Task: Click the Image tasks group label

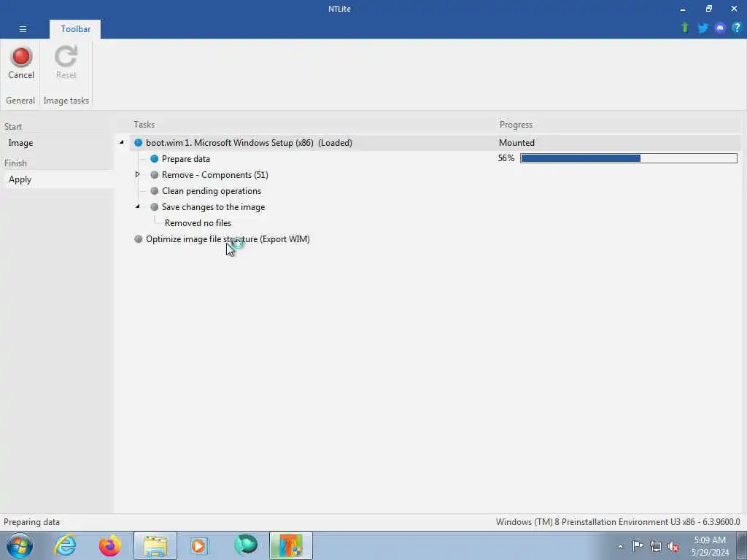Action: (66, 101)
